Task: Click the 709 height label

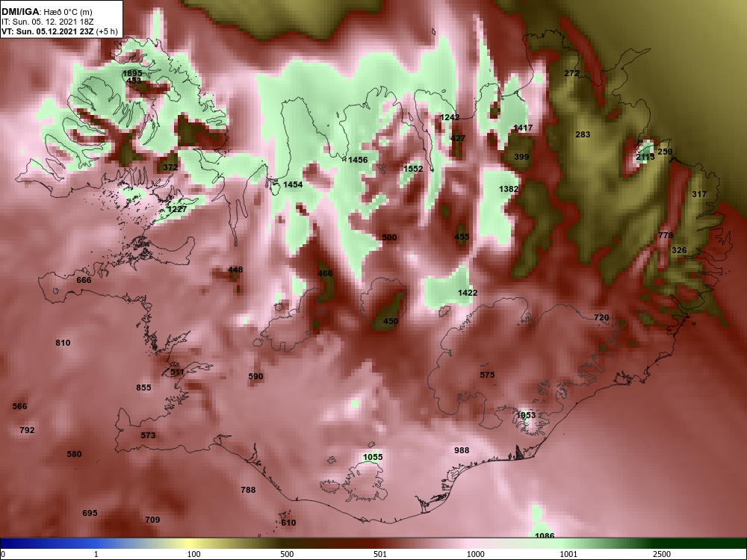Action: coord(152,520)
